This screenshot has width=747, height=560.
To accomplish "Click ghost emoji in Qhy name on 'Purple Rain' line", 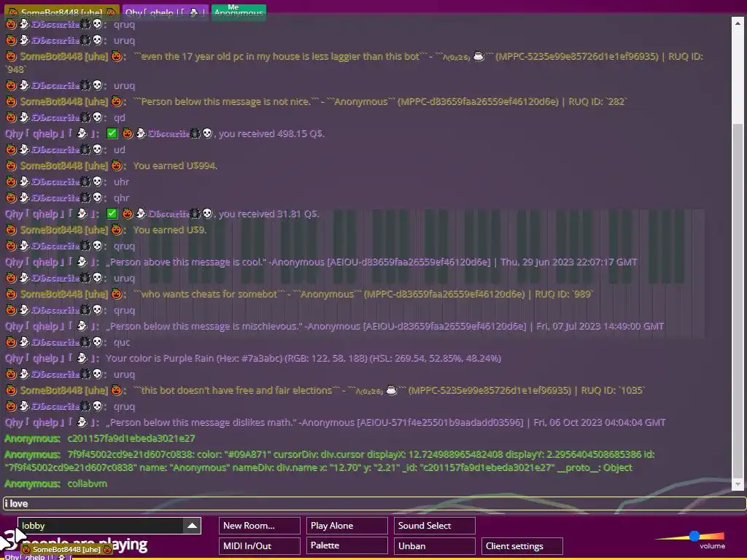I will click(82, 357).
